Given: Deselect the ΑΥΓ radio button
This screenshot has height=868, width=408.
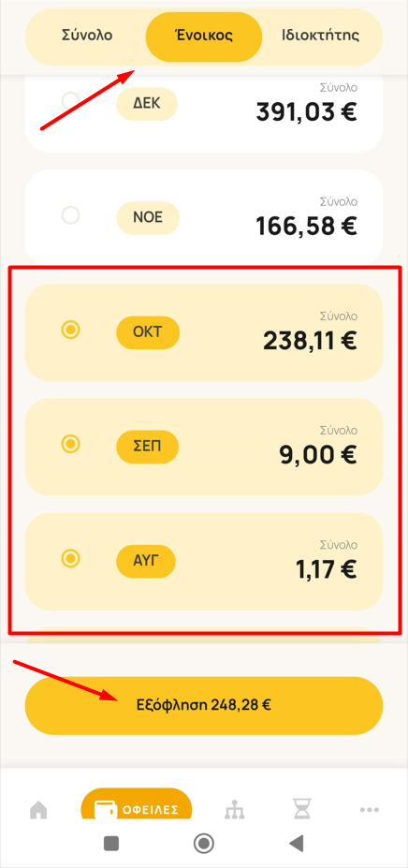Looking at the screenshot, I should [x=70, y=557].
